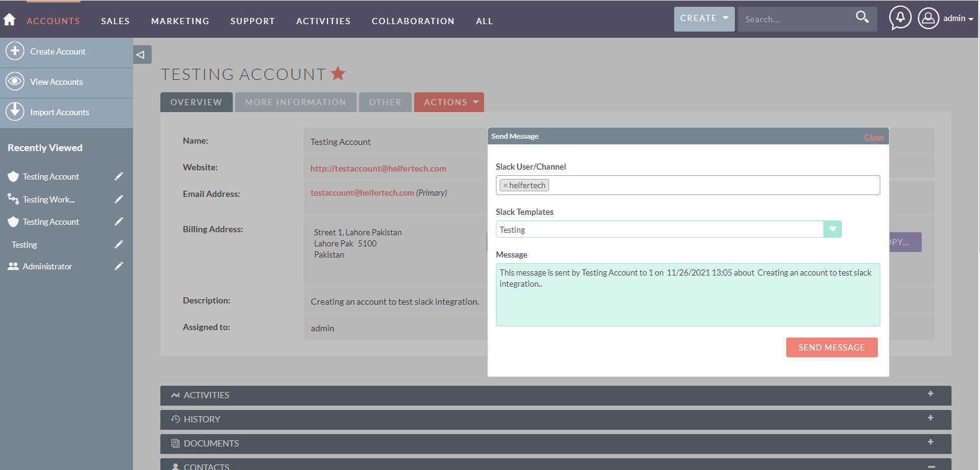Click the workflow icon beside Testing Work...
The height and width of the screenshot is (470, 980).
click(13, 199)
